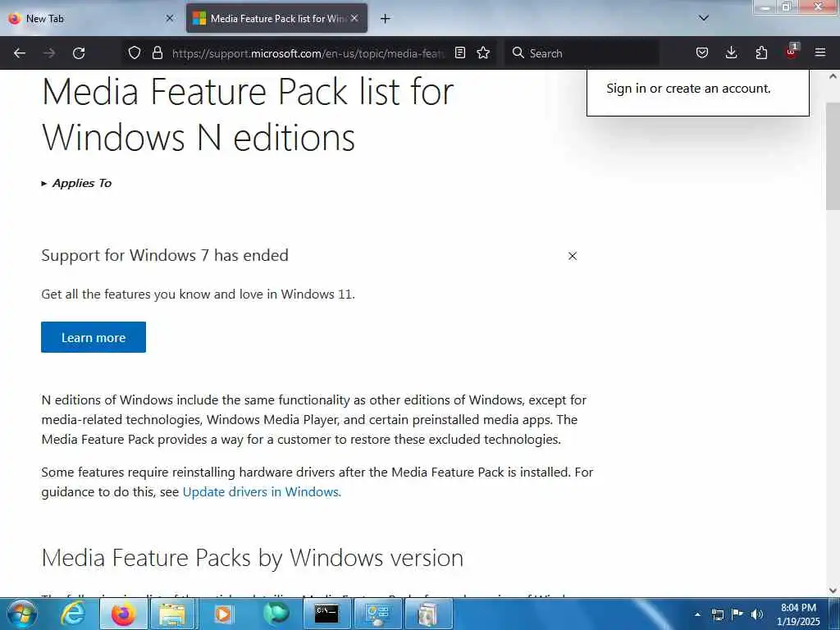
Task: Click the network status tray icon
Action: click(717, 614)
